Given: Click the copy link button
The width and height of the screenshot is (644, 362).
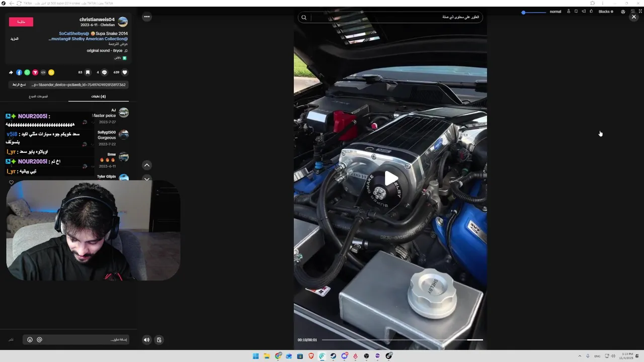Looking at the screenshot, I should [x=19, y=84].
